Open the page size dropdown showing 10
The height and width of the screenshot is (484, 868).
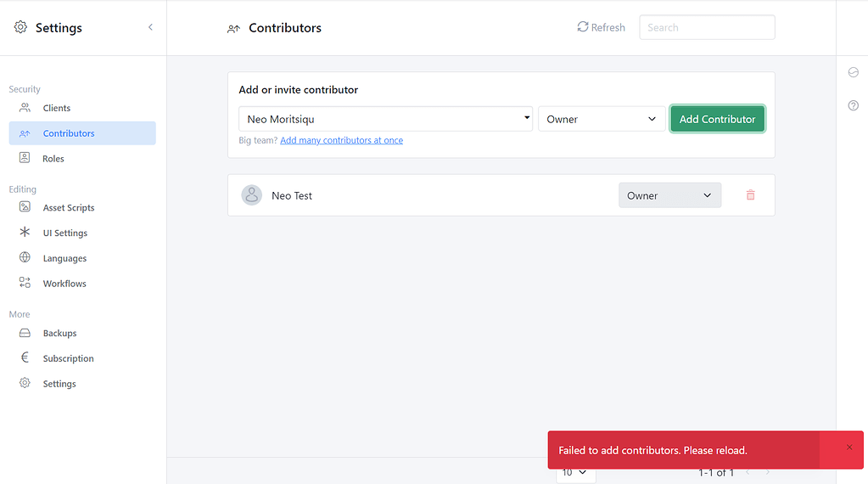[575, 472]
